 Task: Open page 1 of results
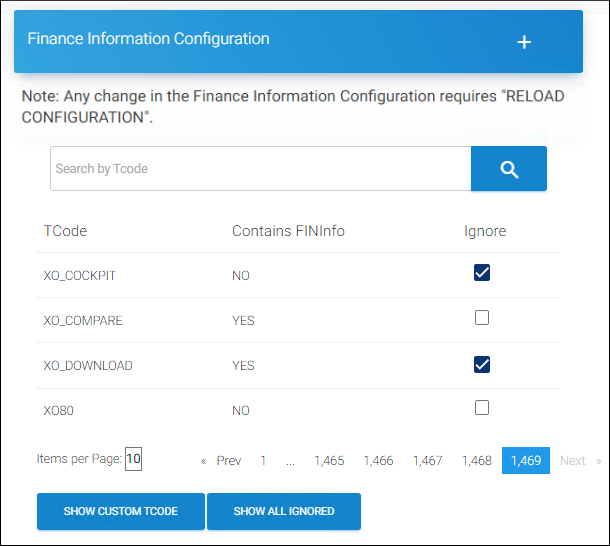(263, 461)
